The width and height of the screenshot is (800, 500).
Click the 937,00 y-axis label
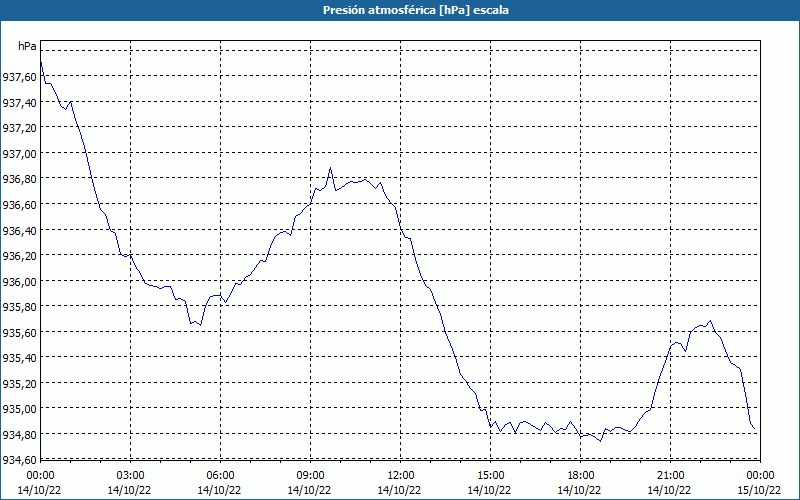point(19,153)
